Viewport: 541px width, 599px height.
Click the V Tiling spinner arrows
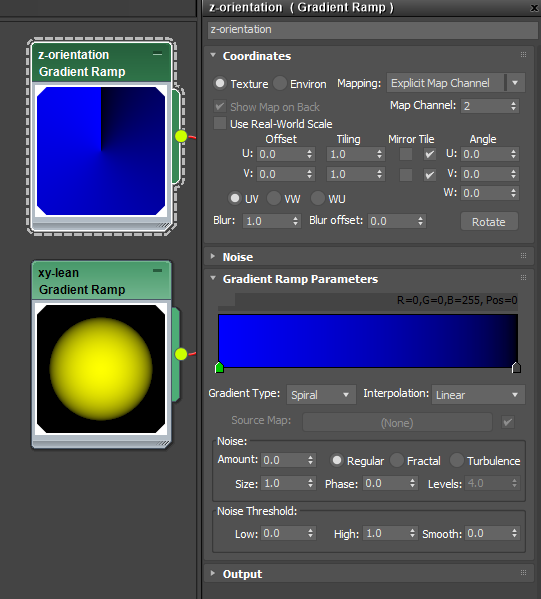tap(379, 174)
